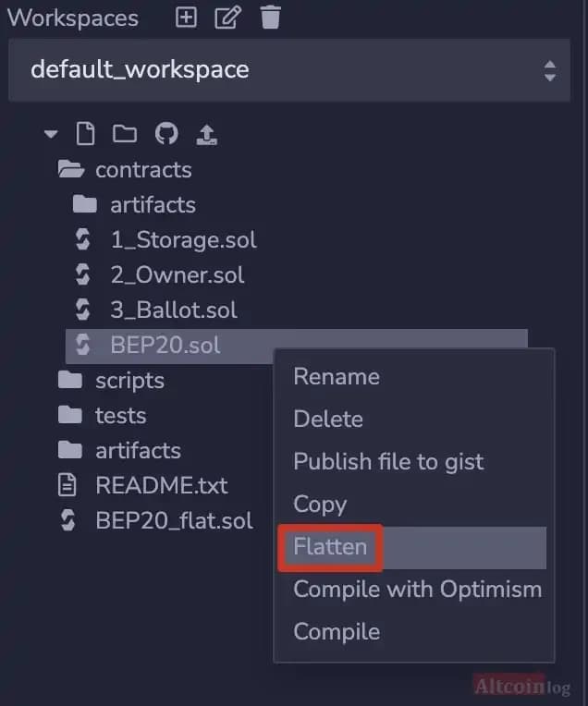This screenshot has width=588, height=706.
Task: Expand artifacts folder inside contracts
Action: 153,205
